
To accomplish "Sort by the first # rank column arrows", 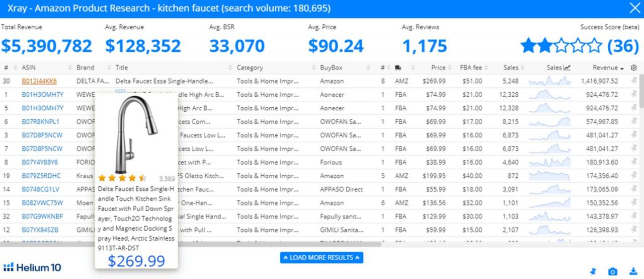I will (x=14, y=67).
